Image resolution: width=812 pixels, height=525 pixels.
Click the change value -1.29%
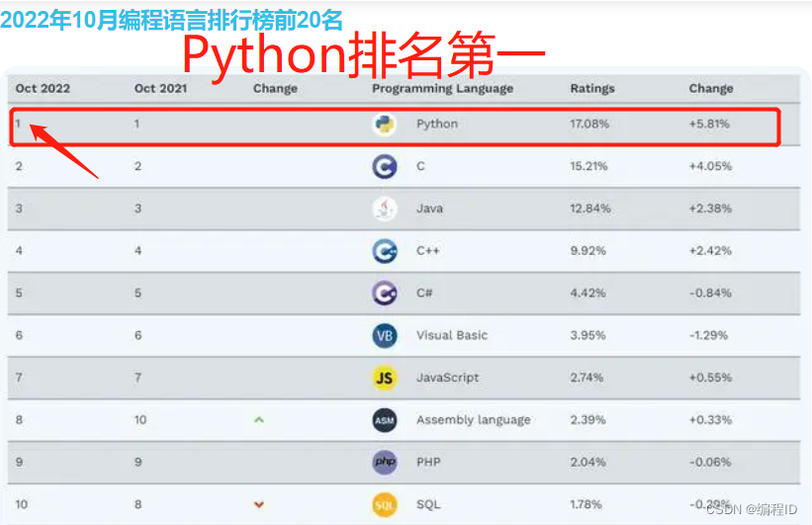(708, 335)
